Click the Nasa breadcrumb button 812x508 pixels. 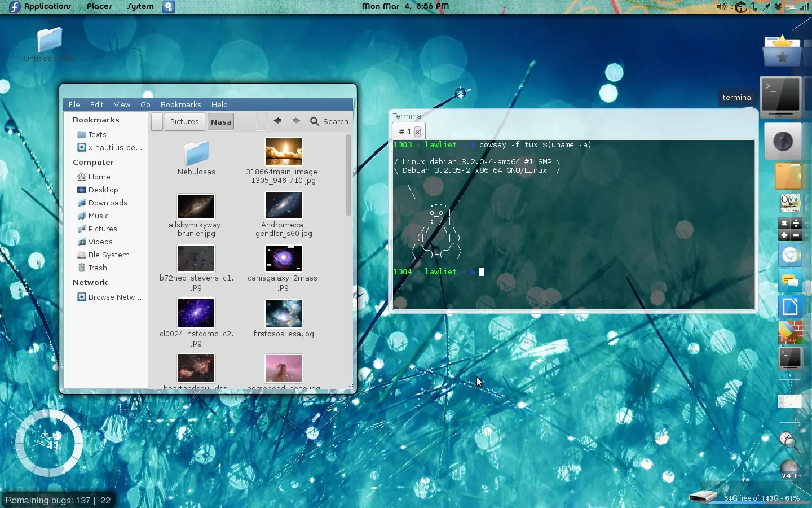tap(220, 121)
